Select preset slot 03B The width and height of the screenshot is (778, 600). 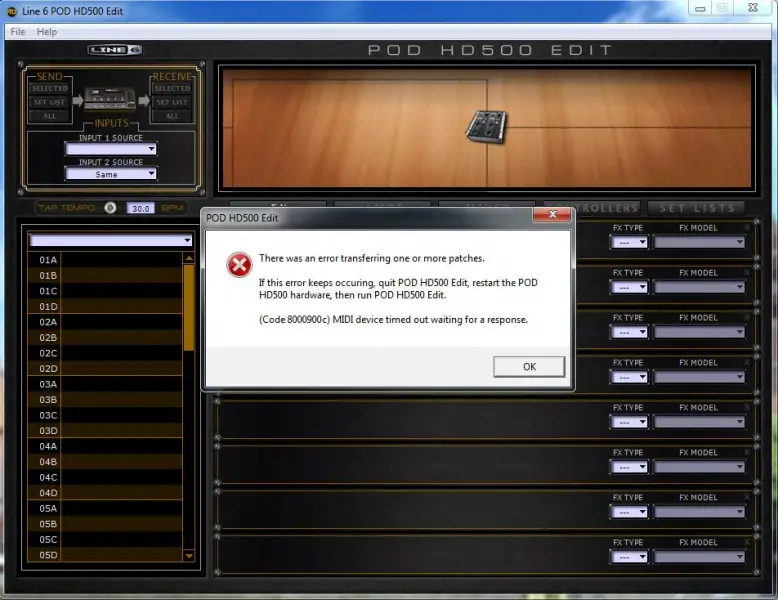[105, 400]
